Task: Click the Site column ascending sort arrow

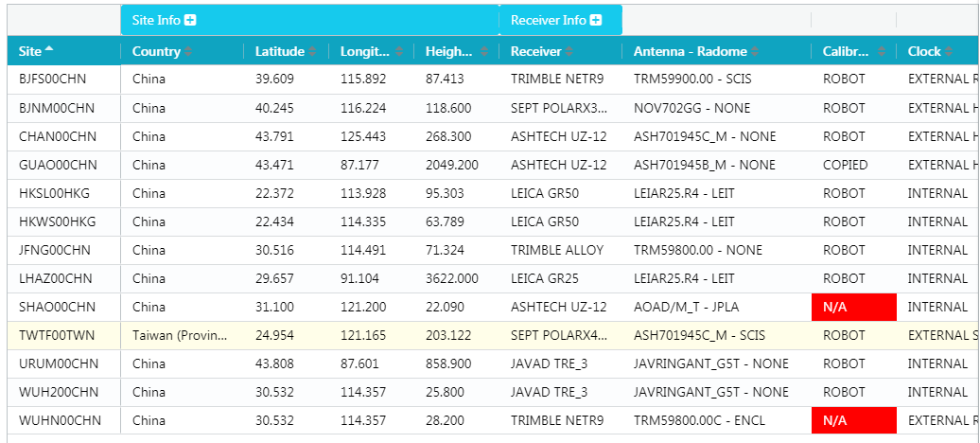Action: 49,50
